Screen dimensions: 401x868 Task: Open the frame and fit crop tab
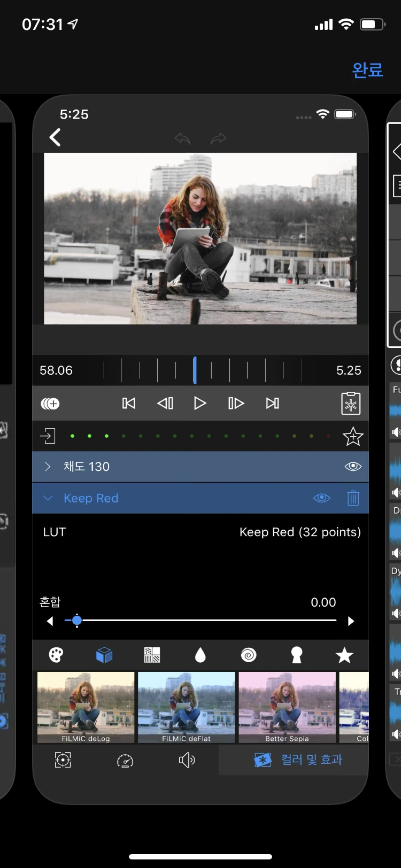63,759
